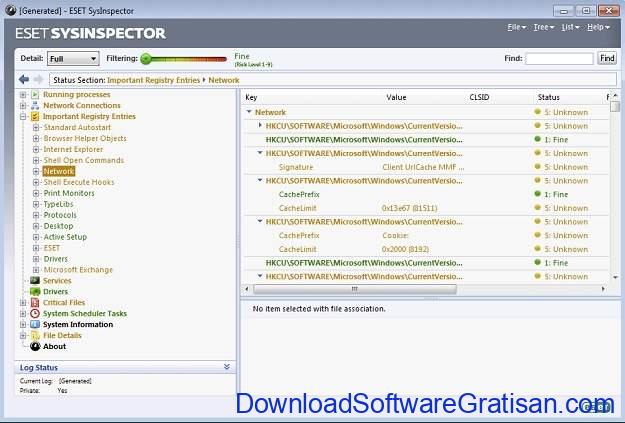Click the Filtering risk level slider handle
This screenshot has width=625, height=423.
tap(146, 59)
